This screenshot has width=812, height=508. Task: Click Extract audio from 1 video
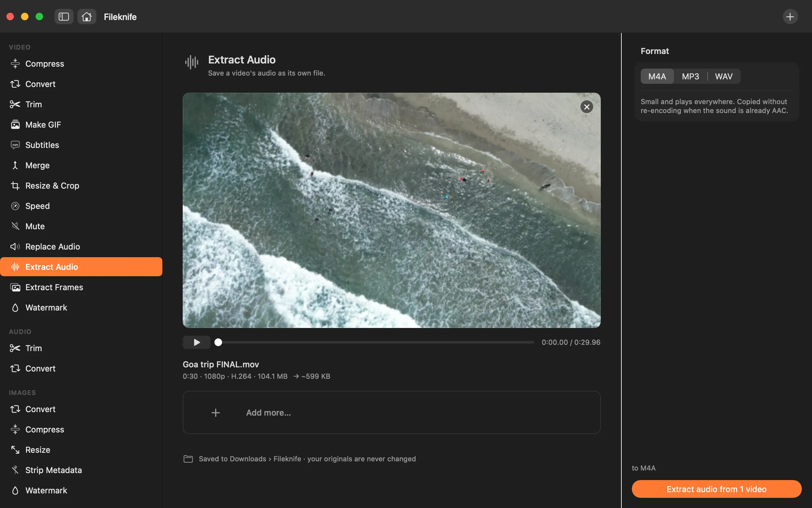717,489
